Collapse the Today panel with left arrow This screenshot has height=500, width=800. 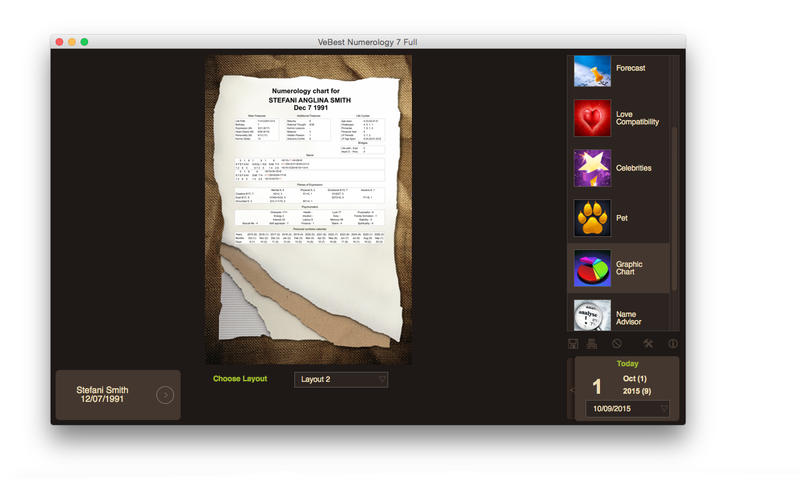pos(571,389)
